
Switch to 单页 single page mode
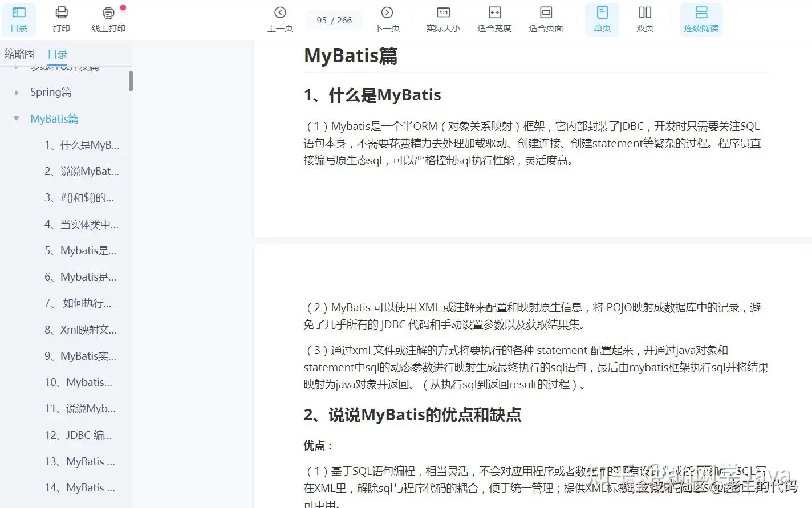pos(602,19)
